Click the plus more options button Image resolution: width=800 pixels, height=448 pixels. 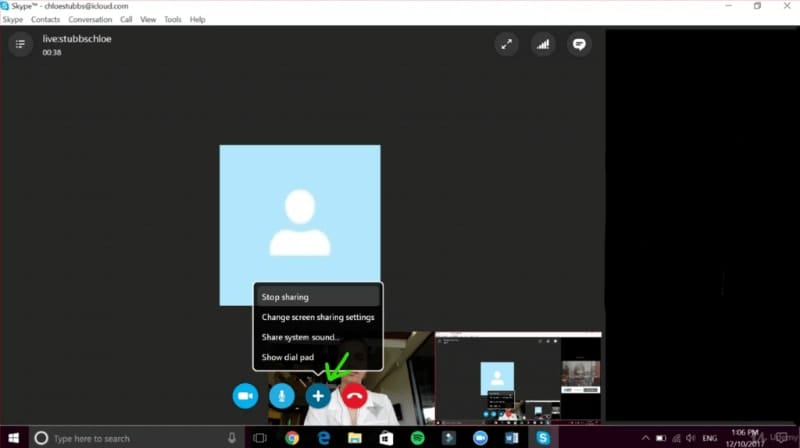click(318, 396)
